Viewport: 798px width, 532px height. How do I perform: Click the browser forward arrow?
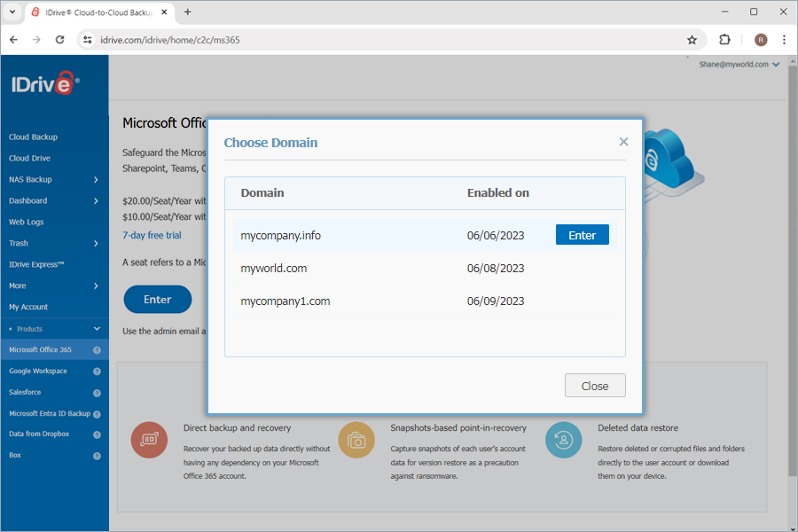pyautogui.click(x=36, y=40)
